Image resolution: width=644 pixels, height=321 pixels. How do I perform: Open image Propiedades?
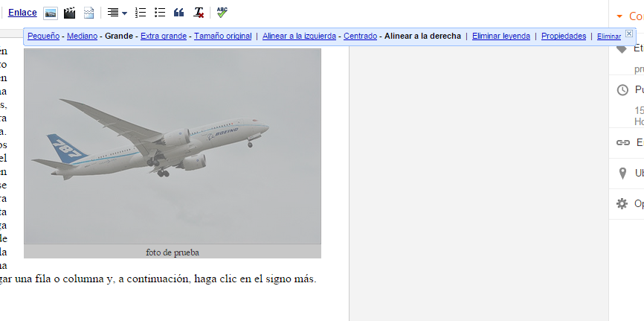point(564,36)
